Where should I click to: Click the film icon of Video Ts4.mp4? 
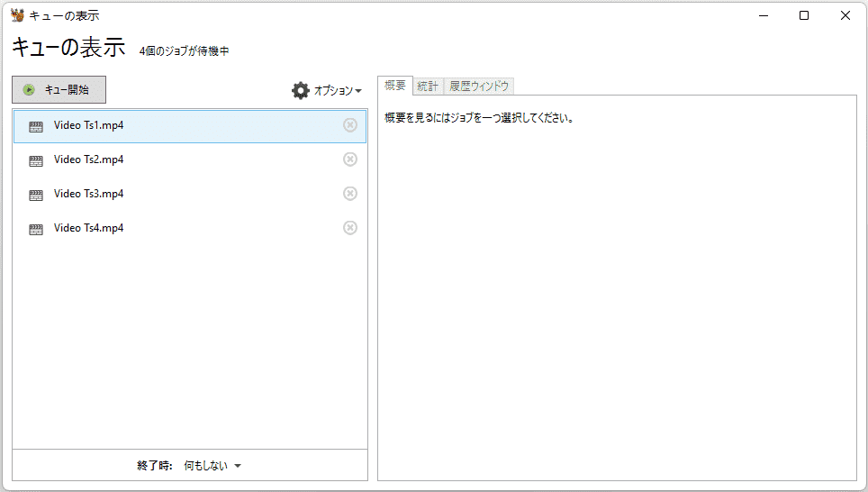(x=36, y=230)
